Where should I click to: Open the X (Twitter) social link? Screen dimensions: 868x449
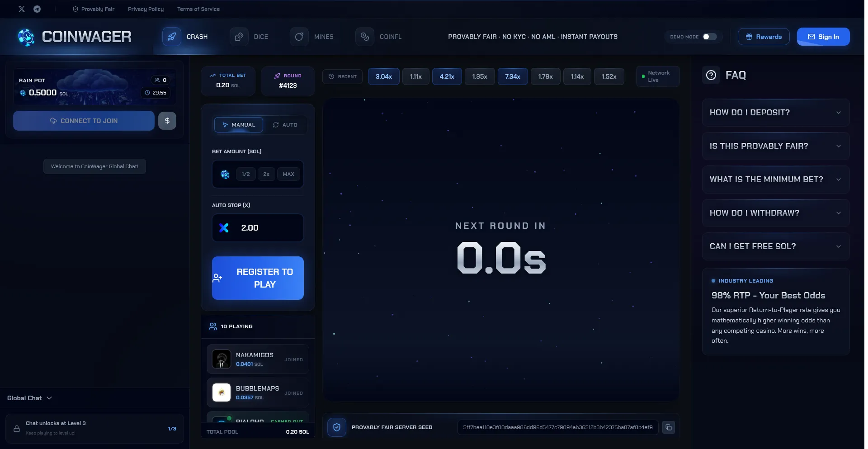tap(21, 9)
